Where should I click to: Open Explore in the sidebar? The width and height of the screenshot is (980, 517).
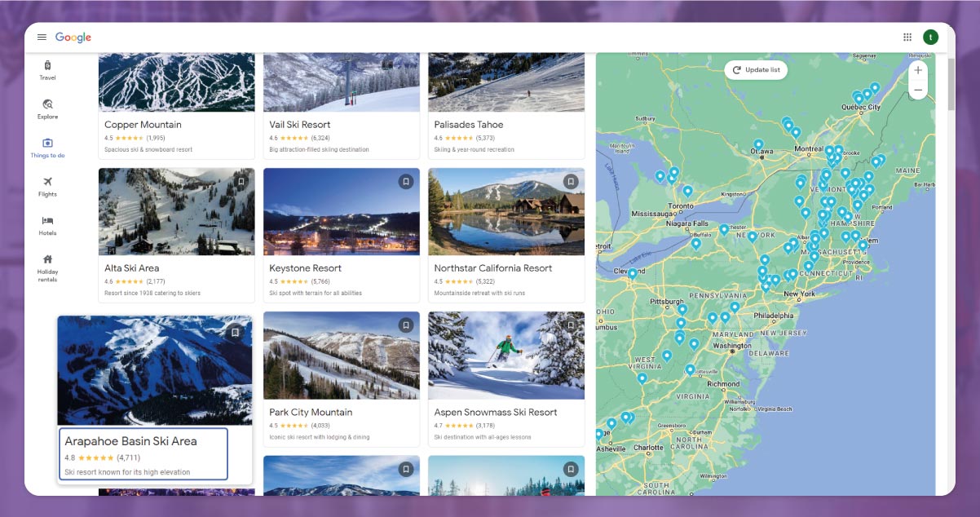[48, 109]
